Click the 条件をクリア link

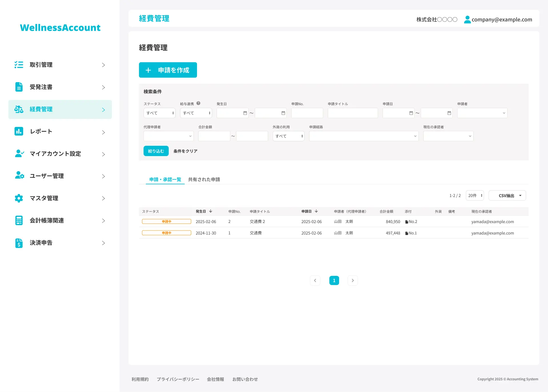point(185,151)
